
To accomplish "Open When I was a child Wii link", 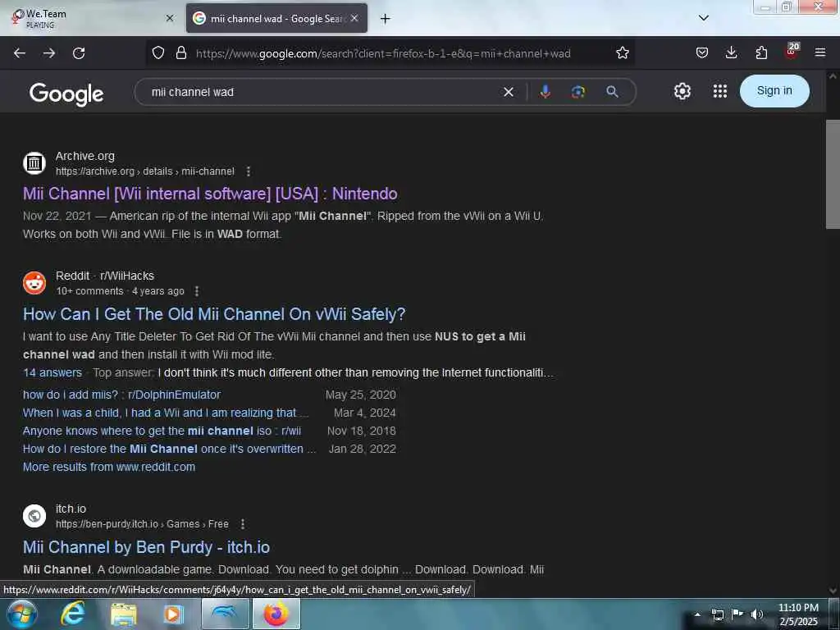I will [166, 413].
